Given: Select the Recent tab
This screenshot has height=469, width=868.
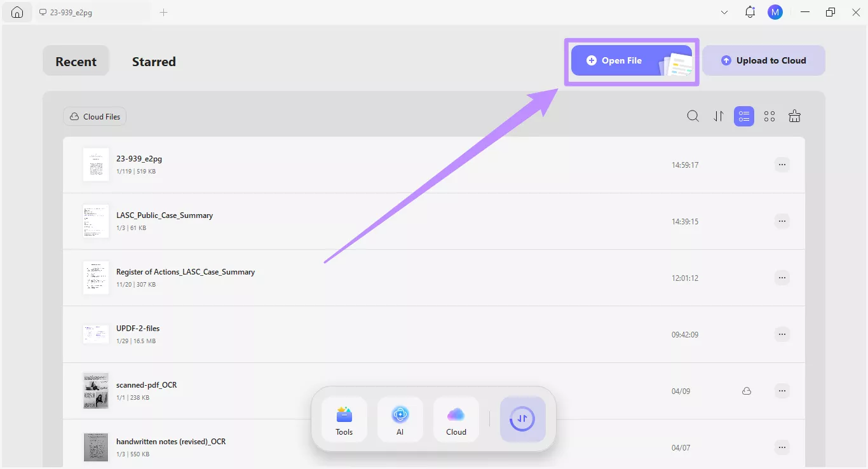Looking at the screenshot, I should click(x=76, y=62).
